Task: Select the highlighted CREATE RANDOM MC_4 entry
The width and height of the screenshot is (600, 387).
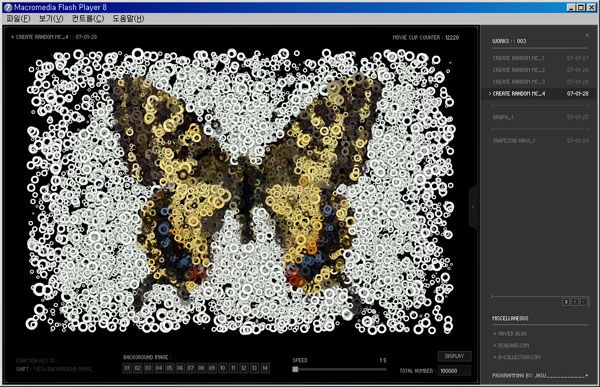Action: click(x=538, y=94)
